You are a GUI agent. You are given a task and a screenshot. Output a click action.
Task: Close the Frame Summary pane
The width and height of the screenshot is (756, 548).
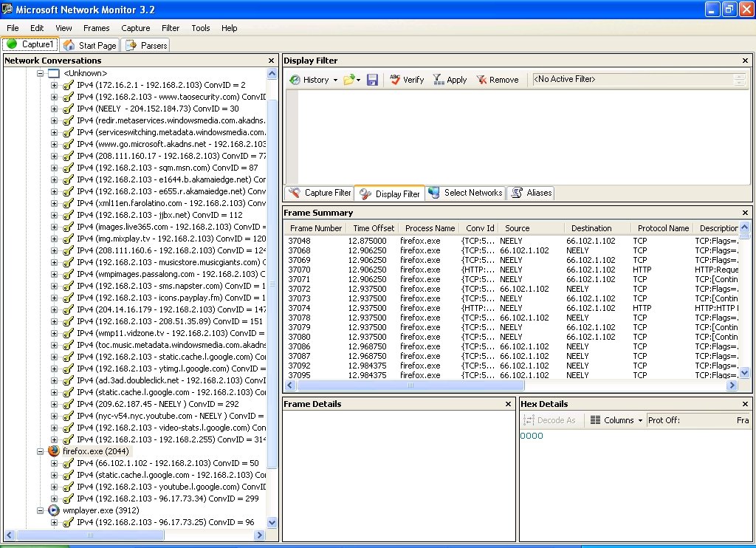pyautogui.click(x=745, y=213)
